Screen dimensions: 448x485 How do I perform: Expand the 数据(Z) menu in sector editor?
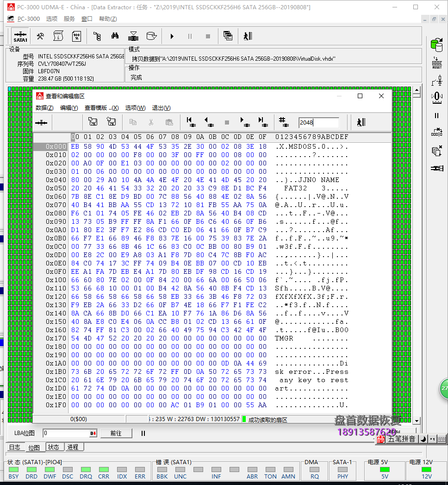[x=44, y=108]
